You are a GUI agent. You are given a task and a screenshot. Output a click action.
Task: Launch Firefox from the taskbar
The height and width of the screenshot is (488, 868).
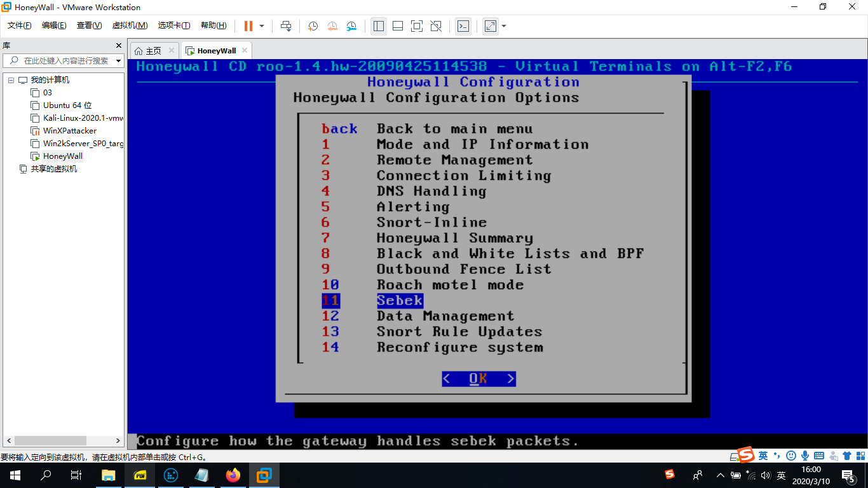point(233,475)
